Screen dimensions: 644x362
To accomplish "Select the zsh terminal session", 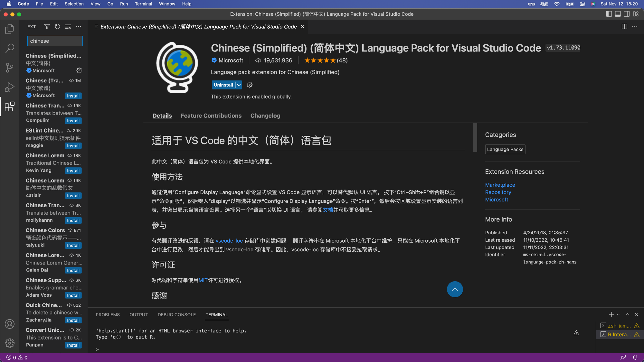I will [620, 326].
